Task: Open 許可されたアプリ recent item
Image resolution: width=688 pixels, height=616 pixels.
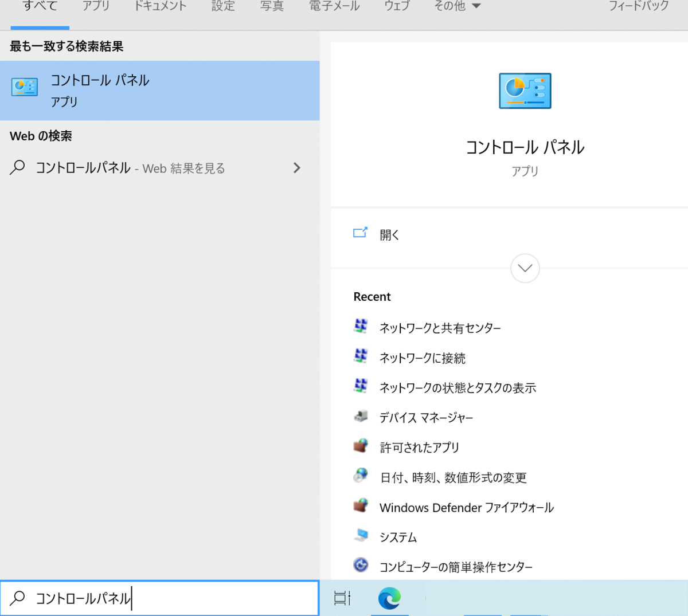Action: click(420, 448)
